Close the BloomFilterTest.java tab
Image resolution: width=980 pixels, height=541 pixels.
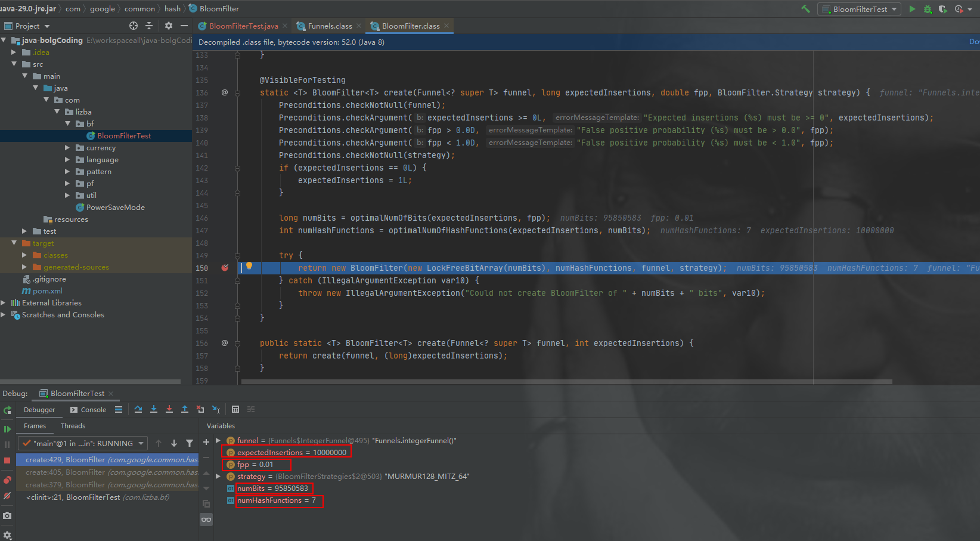click(285, 26)
